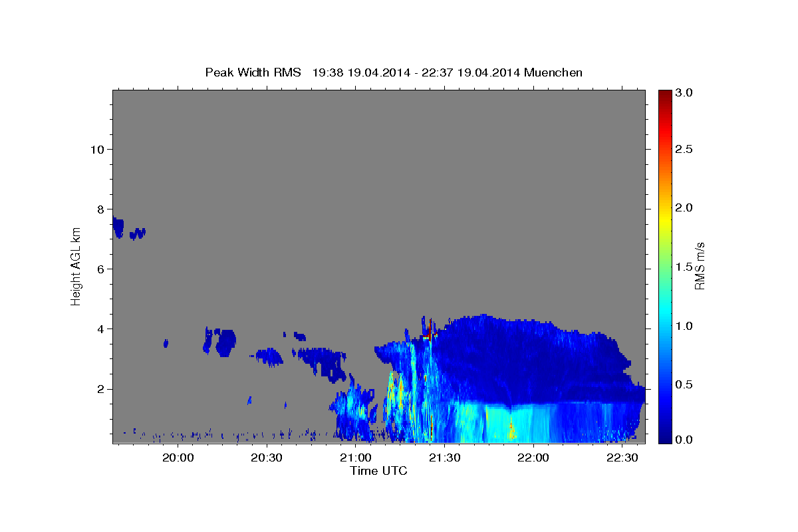Click the colorbar value 2.5
Viewport: 798px width, 532px height.
[684, 149]
